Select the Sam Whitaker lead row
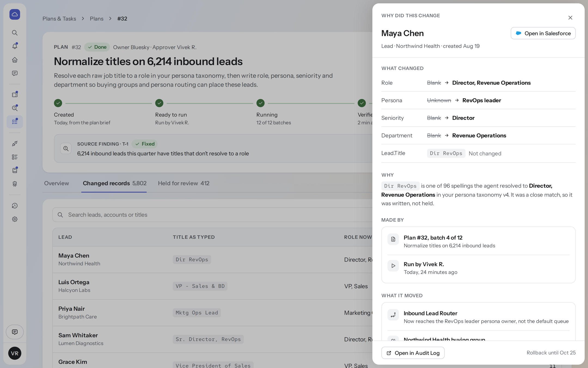This screenshot has width=588, height=368. (x=212, y=339)
